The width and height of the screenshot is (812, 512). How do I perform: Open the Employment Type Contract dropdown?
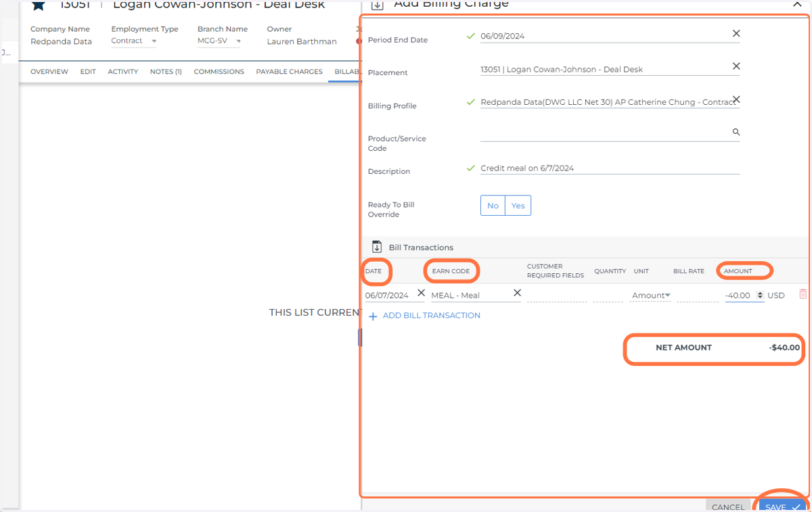pos(134,41)
